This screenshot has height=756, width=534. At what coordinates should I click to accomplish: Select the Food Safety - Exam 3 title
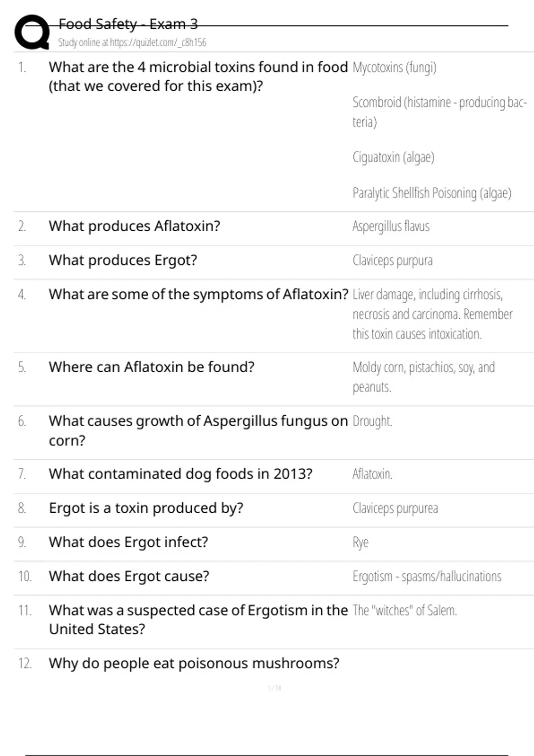128,24
